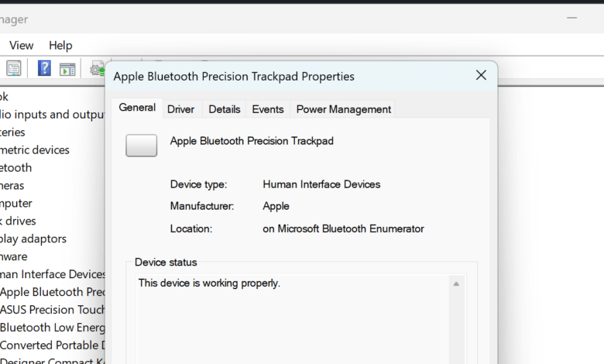604x364 pixels.
Task: Click the trackpad device icon in dialog
Action: (142, 146)
